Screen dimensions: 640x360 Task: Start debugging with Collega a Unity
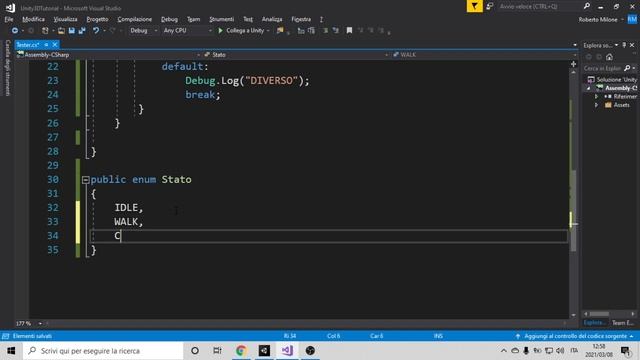point(241,31)
